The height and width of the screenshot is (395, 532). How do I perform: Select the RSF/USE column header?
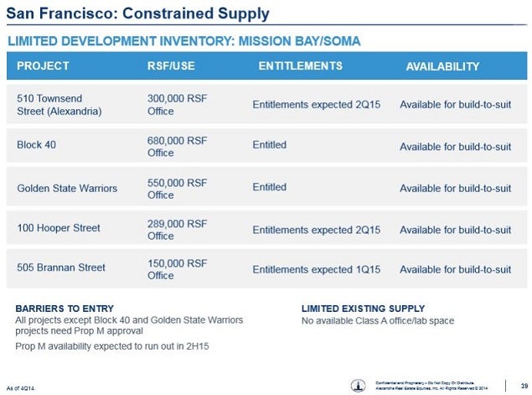(x=171, y=66)
